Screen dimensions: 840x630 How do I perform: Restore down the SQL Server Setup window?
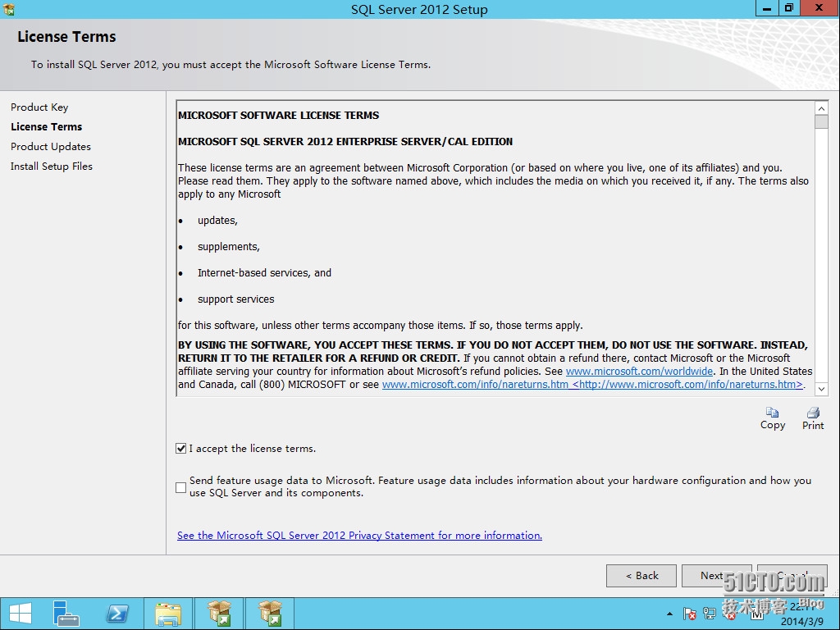click(x=789, y=8)
